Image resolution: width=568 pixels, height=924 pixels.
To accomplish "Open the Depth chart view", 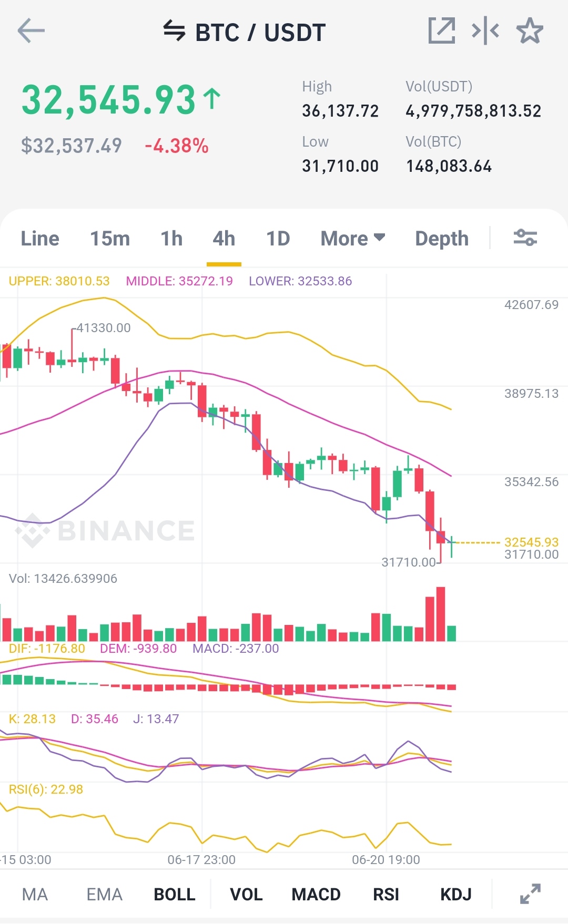I will [442, 239].
